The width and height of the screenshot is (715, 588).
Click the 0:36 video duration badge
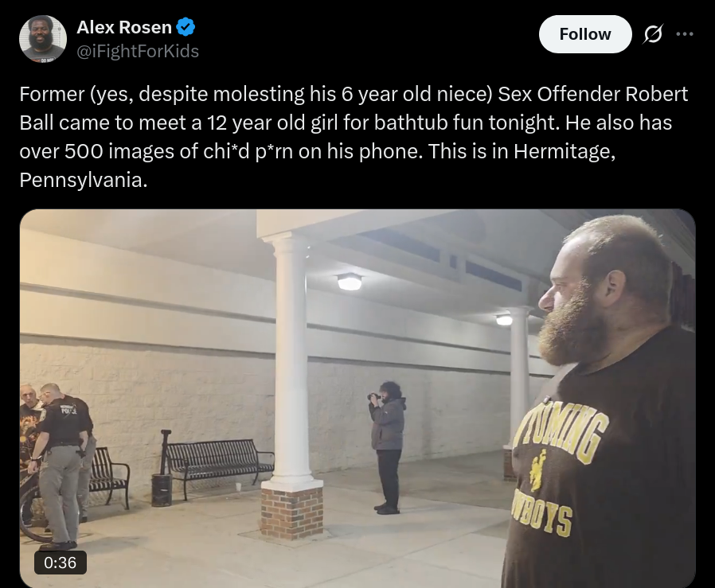(61, 563)
